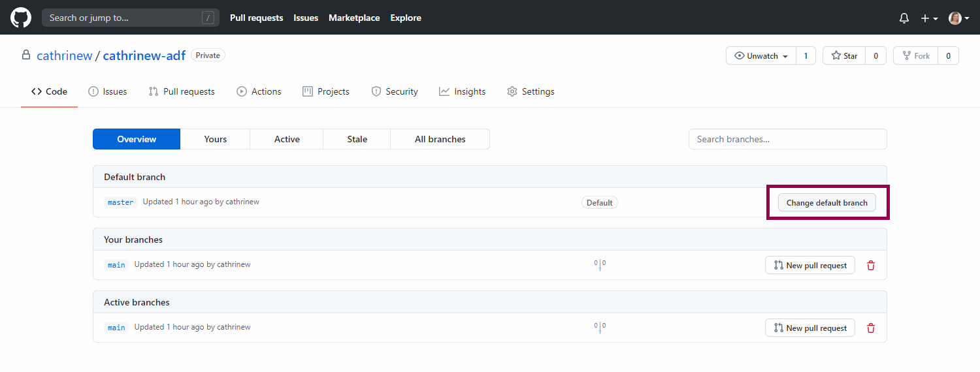Show the Yours branches tab
This screenshot has width=980, height=372.
pos(215,139)
